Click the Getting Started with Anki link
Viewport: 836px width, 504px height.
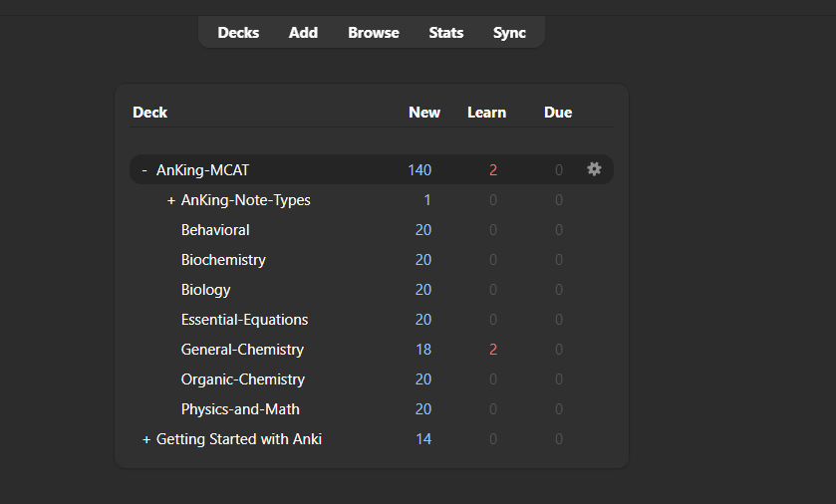(239, 439)
